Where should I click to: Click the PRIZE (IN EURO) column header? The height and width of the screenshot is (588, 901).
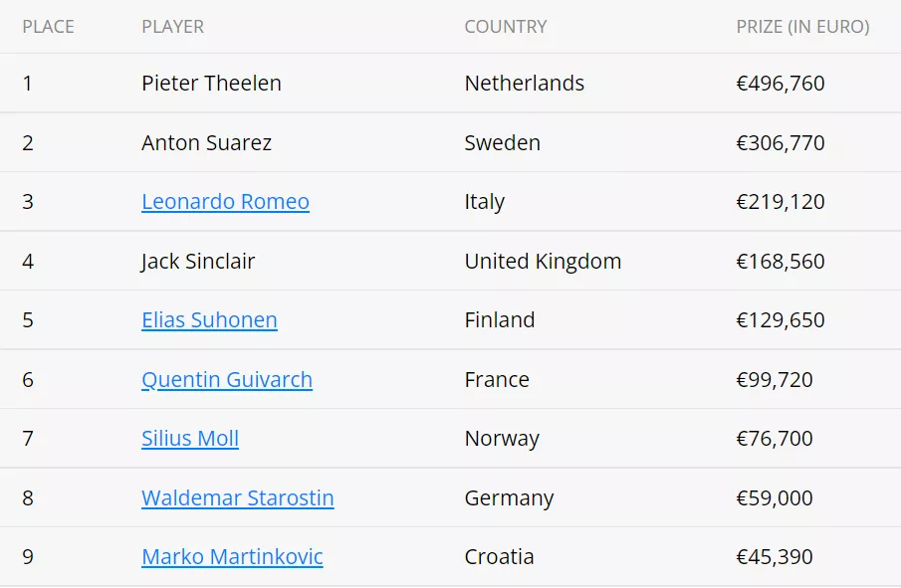[802, 27]
